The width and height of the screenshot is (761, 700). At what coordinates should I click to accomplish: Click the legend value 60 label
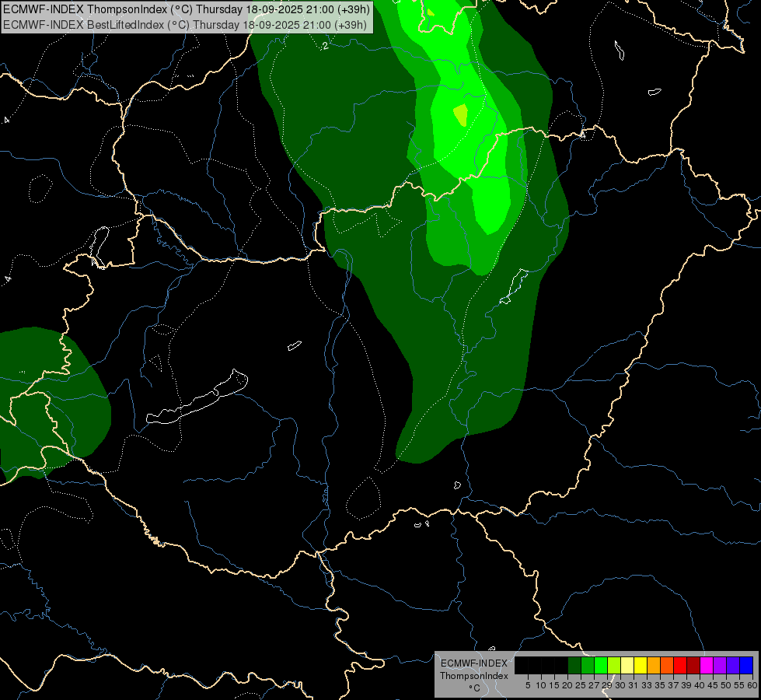(x=752, y=685)
